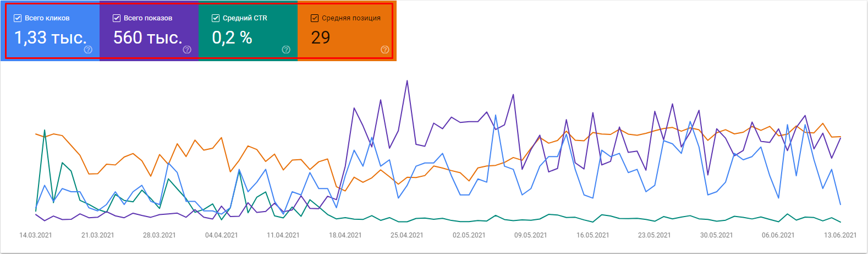Disable the Средний CTR checkbox
The width and height of the screenshot is (868, 254).
(216, 18)
